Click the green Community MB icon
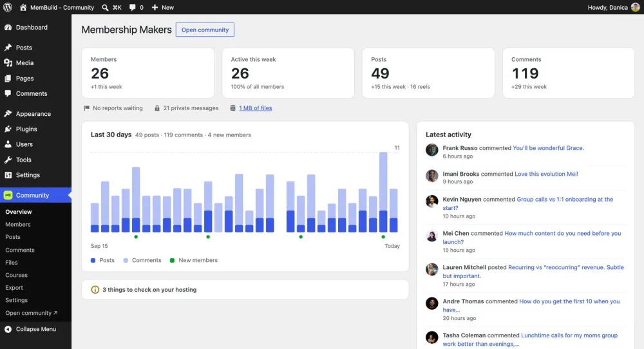The height and width of the screenshot is (349, 644). pos(8,195)
